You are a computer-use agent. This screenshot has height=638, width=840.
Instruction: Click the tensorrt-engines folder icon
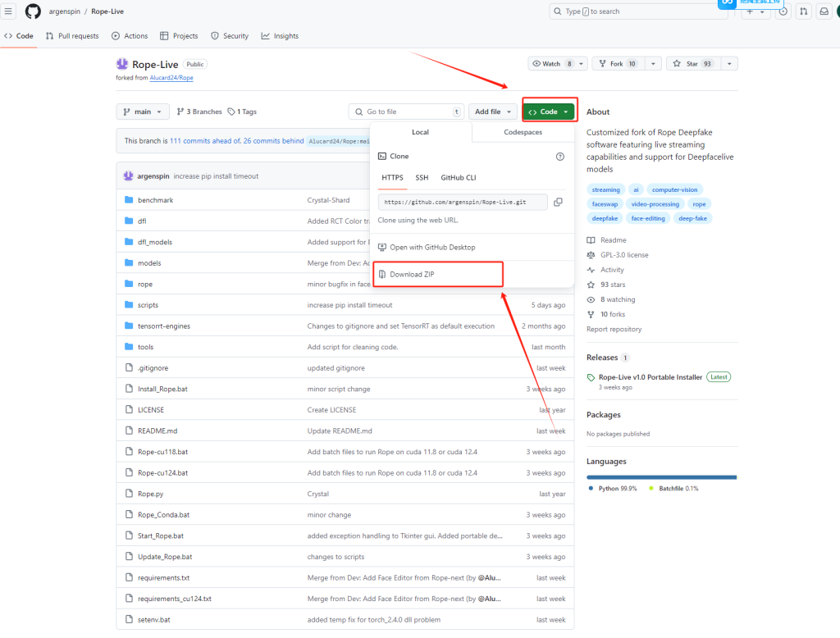coord(129,326)
